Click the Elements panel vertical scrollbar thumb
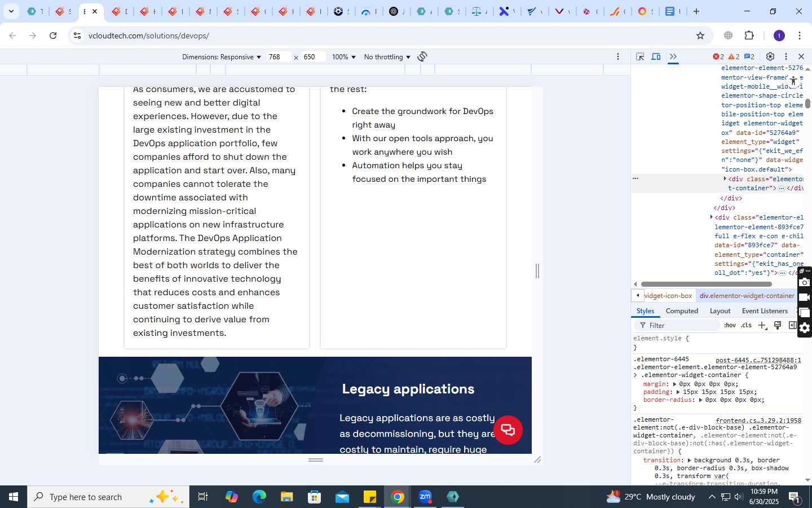 808,103
